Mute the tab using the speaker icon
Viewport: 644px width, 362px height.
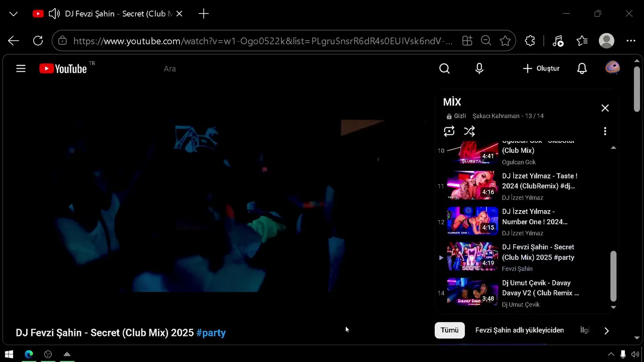[x=54, y=14]
